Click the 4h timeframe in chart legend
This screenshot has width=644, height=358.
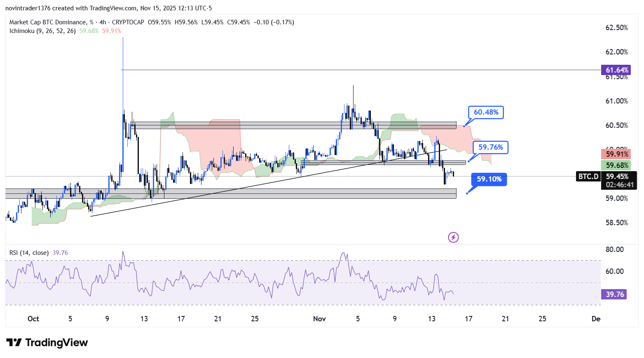103,22
